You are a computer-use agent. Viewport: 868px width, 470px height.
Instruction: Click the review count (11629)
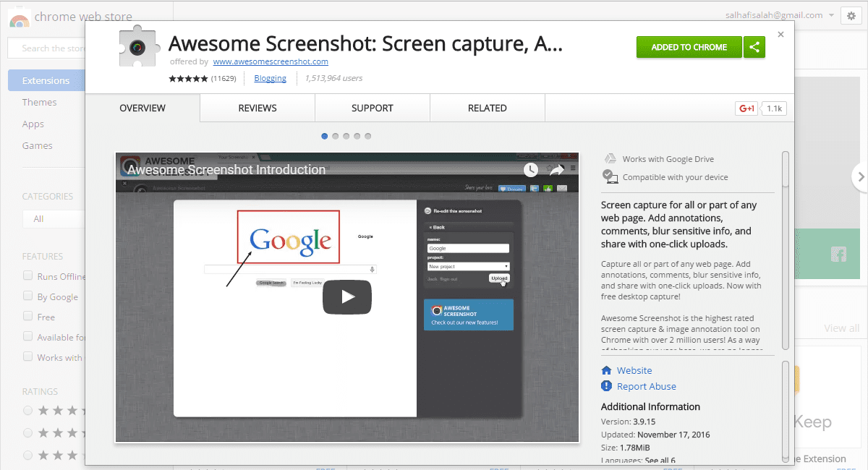point(224,78)
